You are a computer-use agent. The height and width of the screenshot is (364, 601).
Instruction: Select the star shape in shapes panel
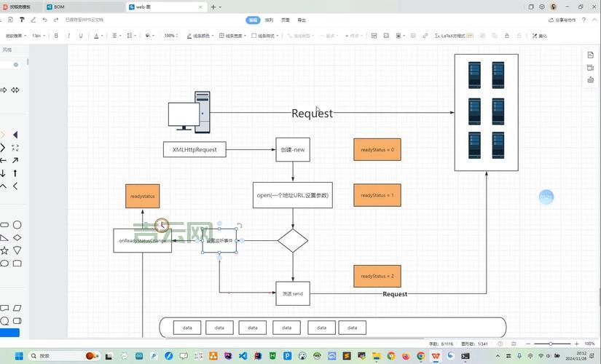tap(4, 250)
